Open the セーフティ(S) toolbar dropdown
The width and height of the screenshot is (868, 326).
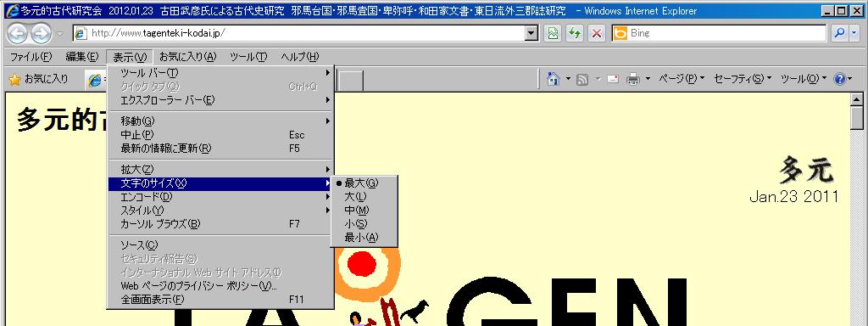743,79
